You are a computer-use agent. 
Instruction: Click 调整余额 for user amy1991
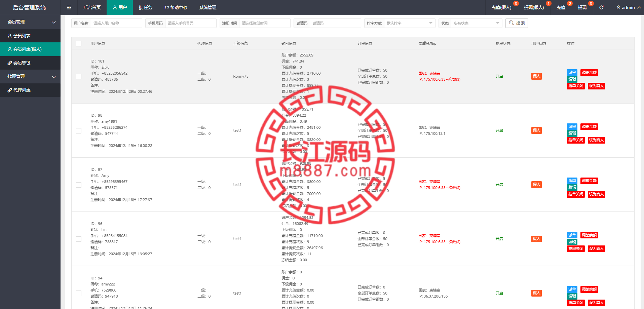[x=589, y=126]
